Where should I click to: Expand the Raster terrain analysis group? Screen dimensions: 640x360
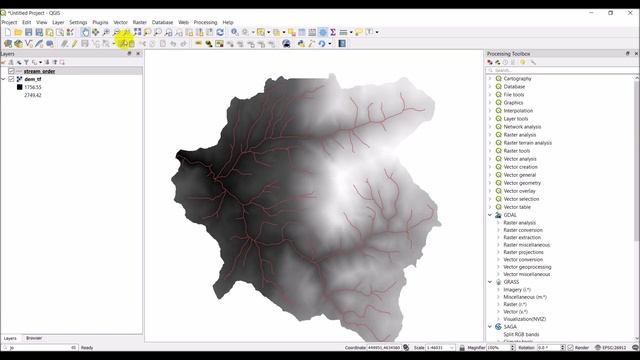490,143
